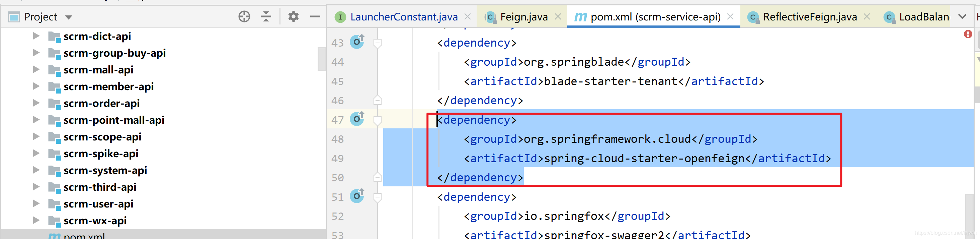
Task: Close the LauncherConstant.java tab
Action: [x=468, y=16]
